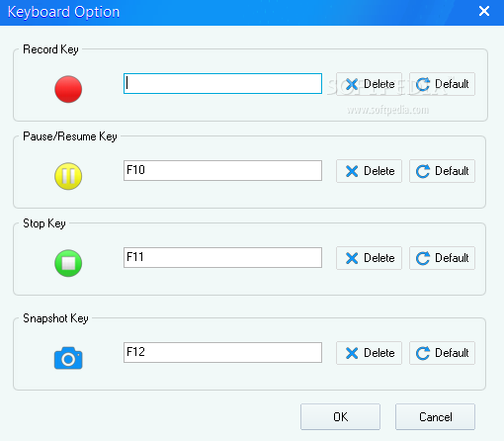Delete the Snapshot Key shortcut
This screenshot has height=441, width=504.
pyautogui.click(x=369, y=353)
